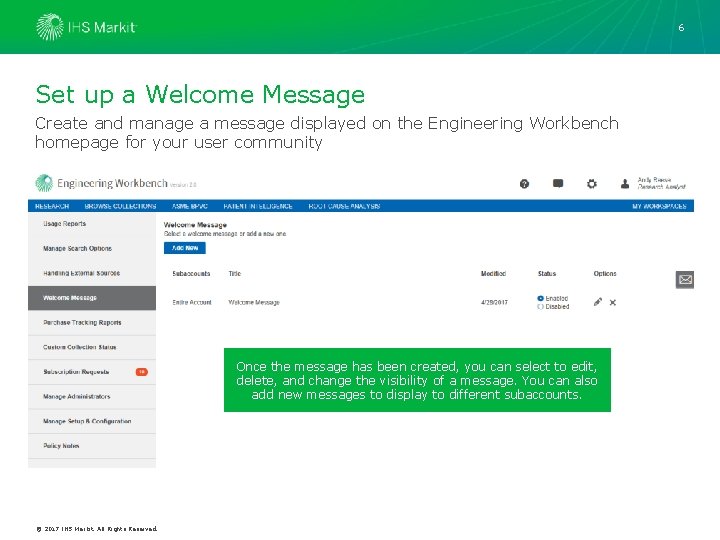Image resolution: width=720 pixels, height=540 pixels.
Task: Click the envelope feedback icon at right edge
Action: tap(685, 280)
